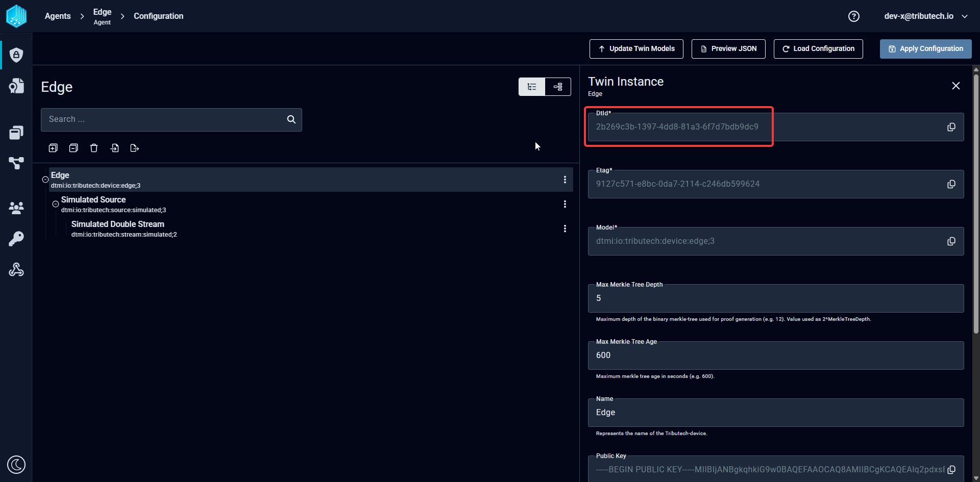The width and height of the screenshot is (980, 482).
Task: Click Update Twin Models button
Action: pyautogui.click(x=636, y=49)
